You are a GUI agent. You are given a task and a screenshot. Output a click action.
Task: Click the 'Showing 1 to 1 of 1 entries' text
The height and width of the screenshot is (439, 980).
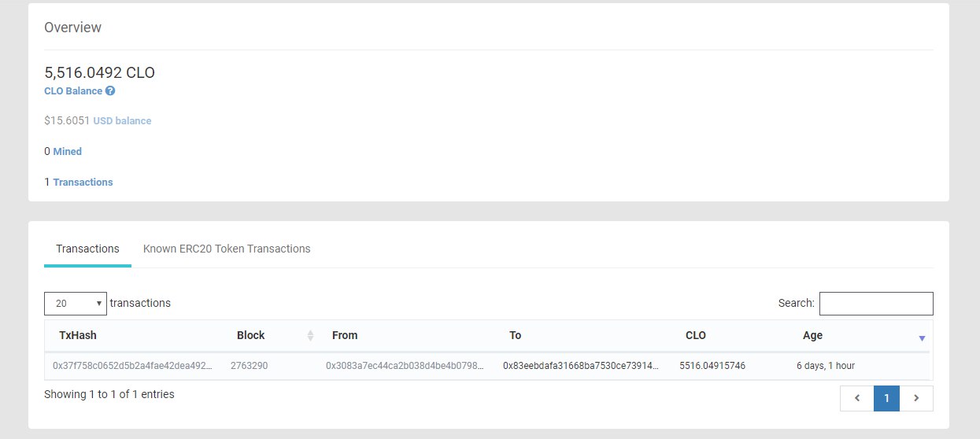pos(109,394)
